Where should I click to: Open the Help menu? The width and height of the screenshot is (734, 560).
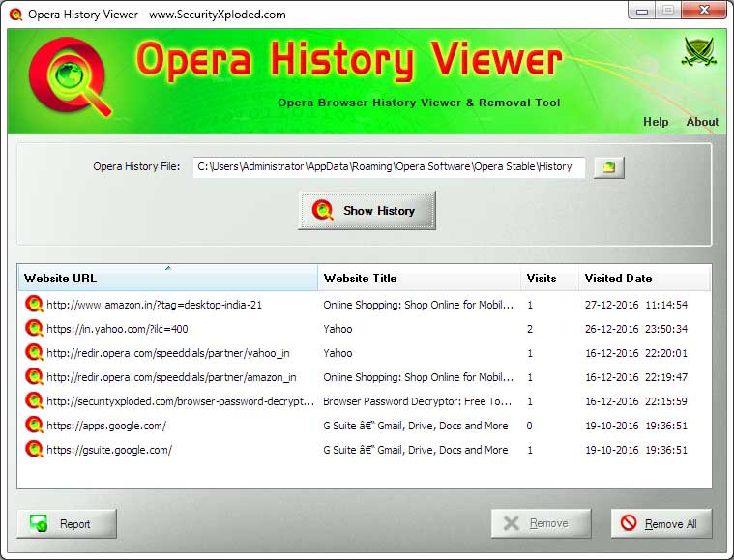pos(656,122)
